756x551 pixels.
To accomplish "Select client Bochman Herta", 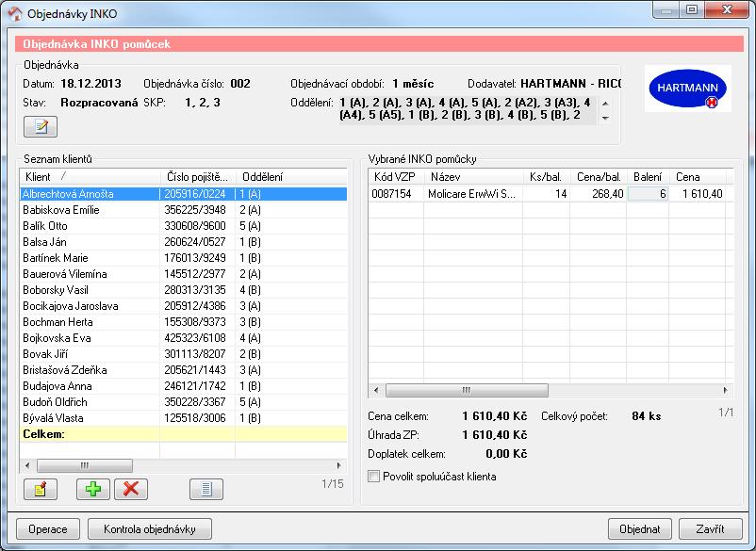I will [x=183, y=322].
